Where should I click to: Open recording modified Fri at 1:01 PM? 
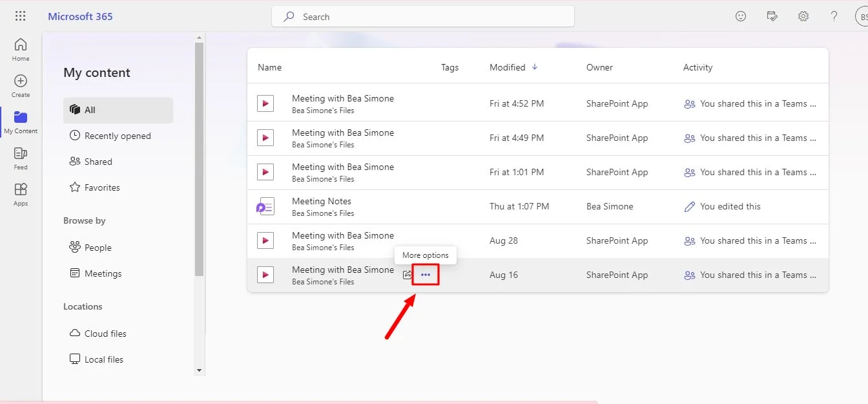point(343,167)
